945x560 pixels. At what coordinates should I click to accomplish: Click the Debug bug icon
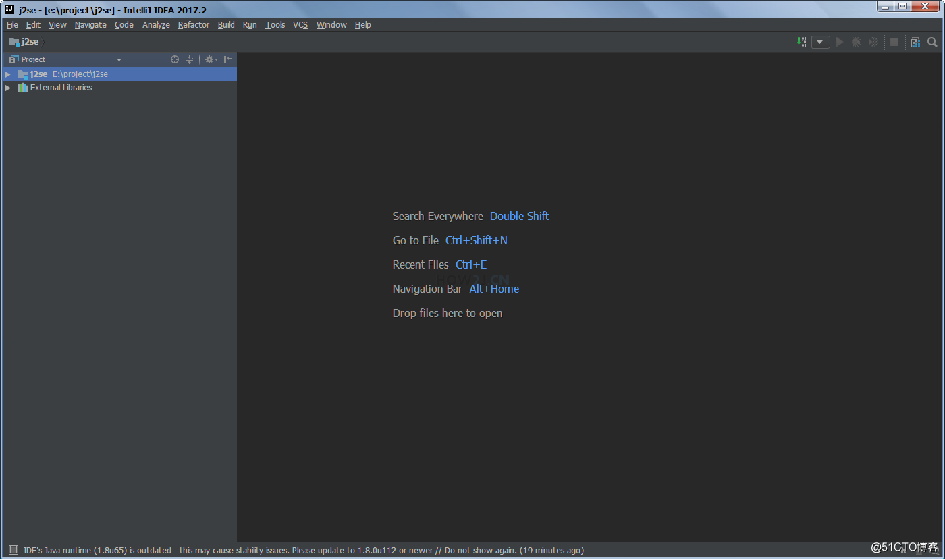click(x=856, y=42)
